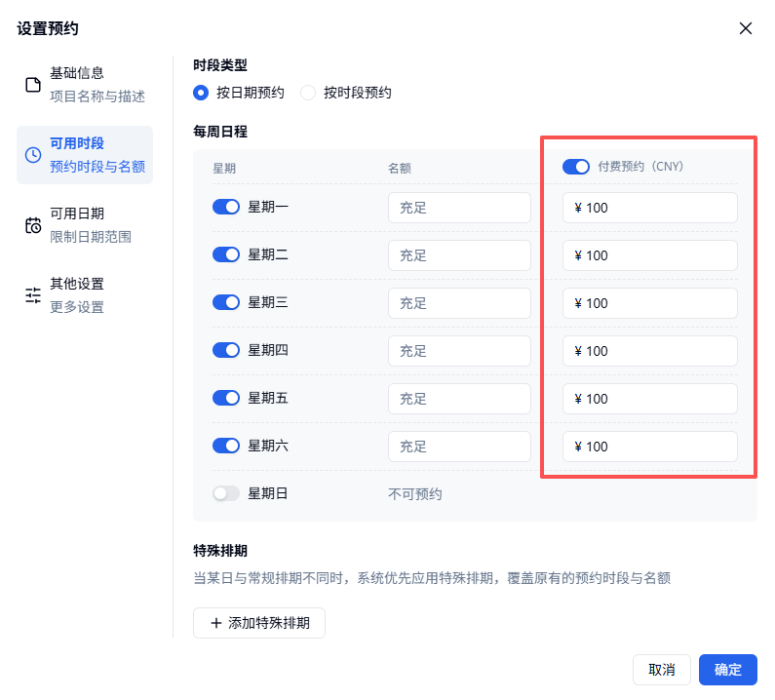The image size is (775, 700).
Task: Close the 设置预约 dialog
Action: click(746, 28)
